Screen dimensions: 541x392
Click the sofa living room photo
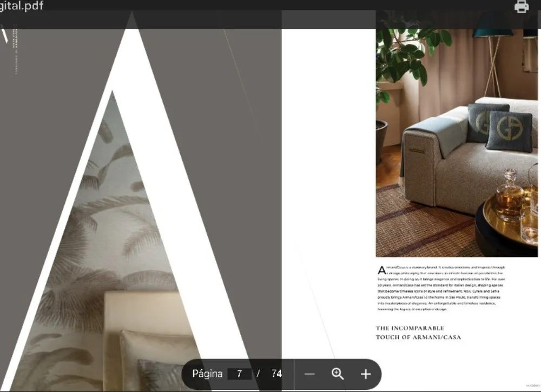click(x=457, y=134)
